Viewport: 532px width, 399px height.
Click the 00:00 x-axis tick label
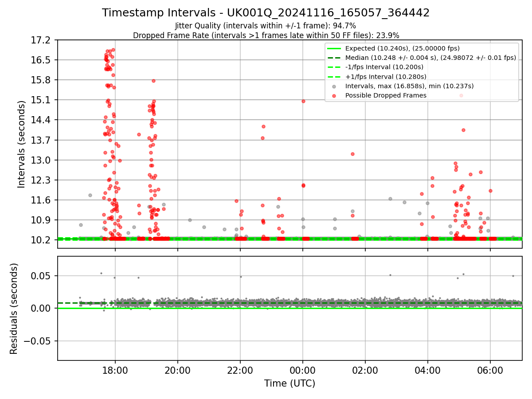tap(303, 371)
